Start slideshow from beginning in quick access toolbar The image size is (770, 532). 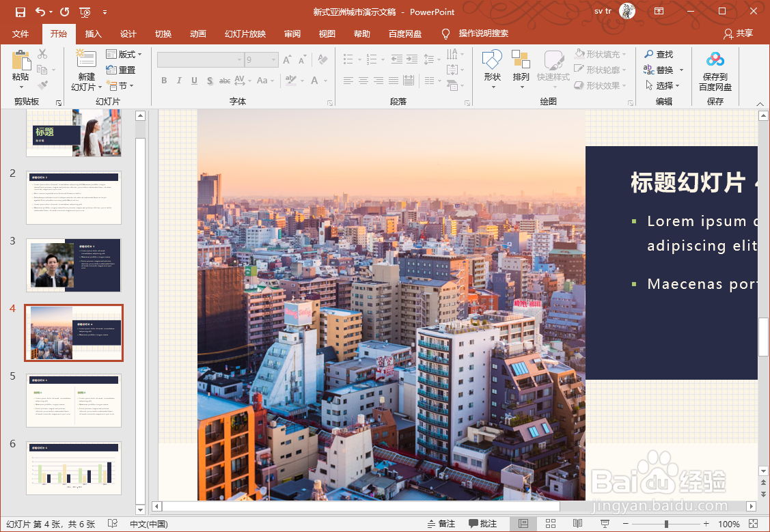pos(85,12)
